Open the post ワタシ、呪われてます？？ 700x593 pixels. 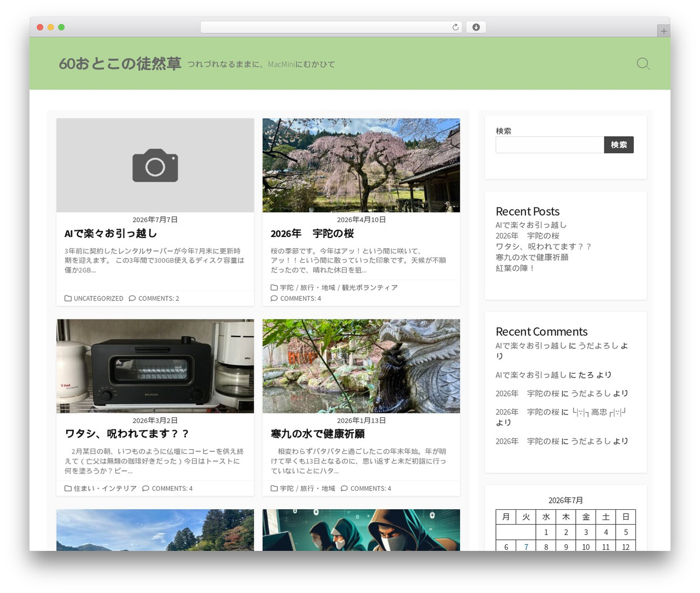point(127,434)
